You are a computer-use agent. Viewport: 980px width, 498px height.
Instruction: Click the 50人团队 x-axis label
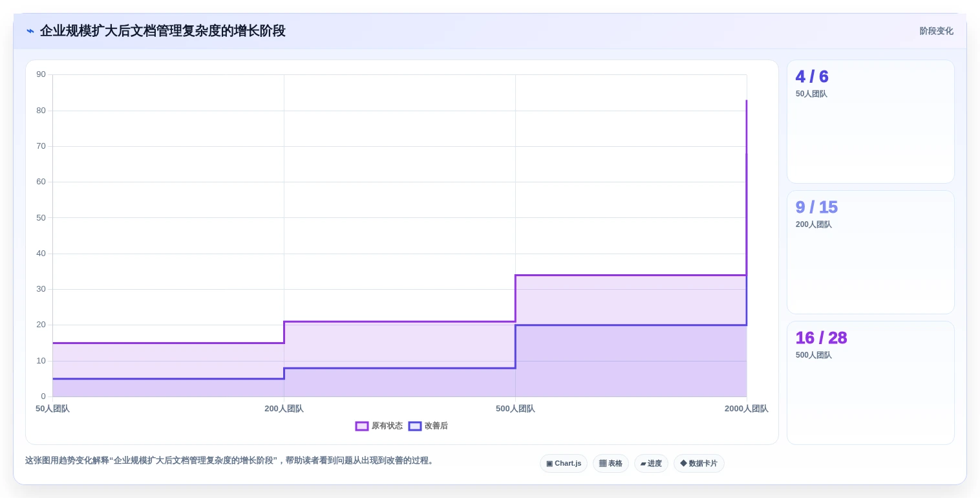point(52,409)
